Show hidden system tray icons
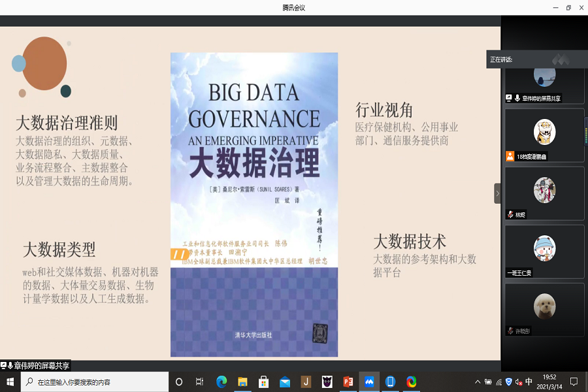This screenshot has width=588, height=392. pos(478,382)
